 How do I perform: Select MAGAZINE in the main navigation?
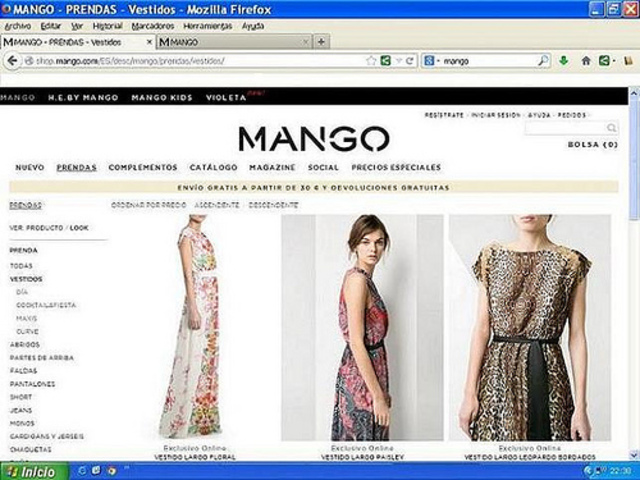tap(272, 167)
